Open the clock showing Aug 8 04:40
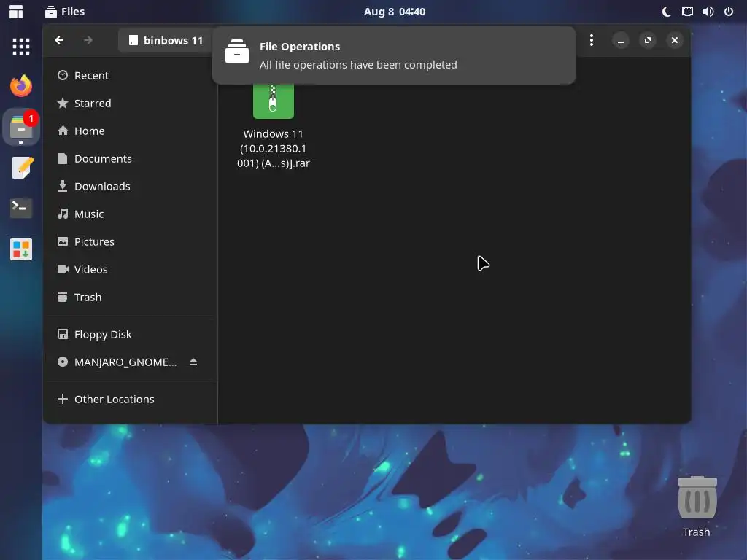 [x=395, y=12]
